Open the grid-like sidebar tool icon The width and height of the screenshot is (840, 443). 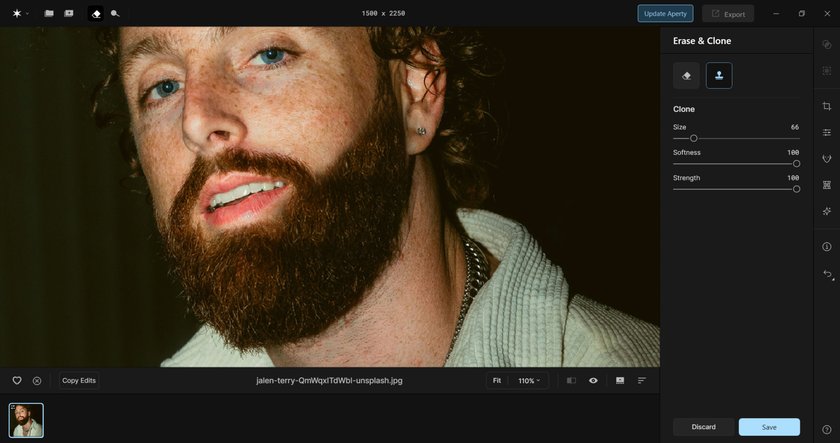[x=827, y=185]
